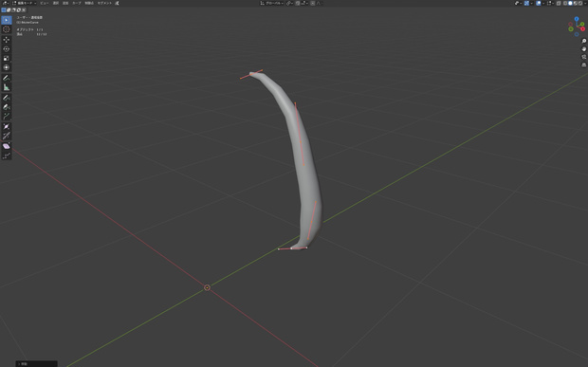Select the Scale tool
The image size is (588, 367).
[x=7, y=58]
